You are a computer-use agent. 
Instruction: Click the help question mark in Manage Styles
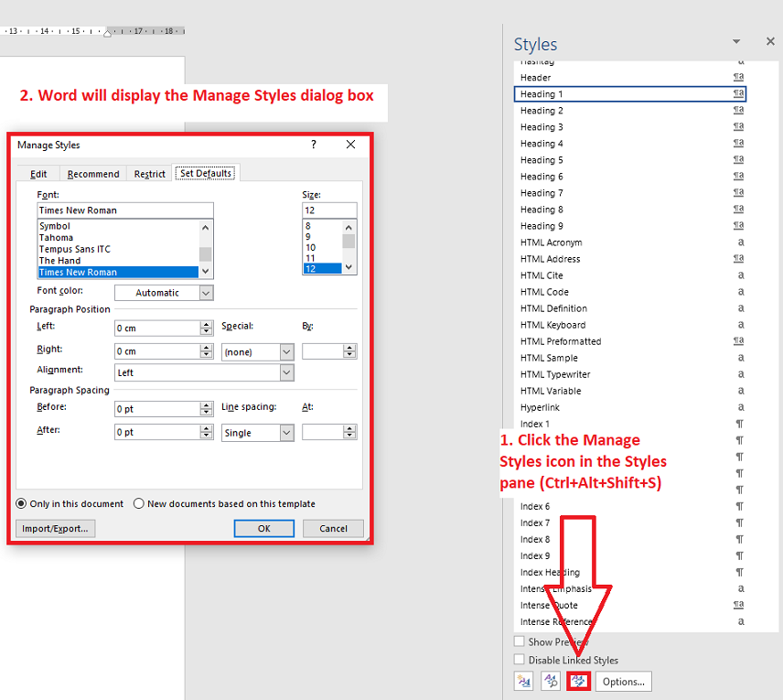pos(314,145)
